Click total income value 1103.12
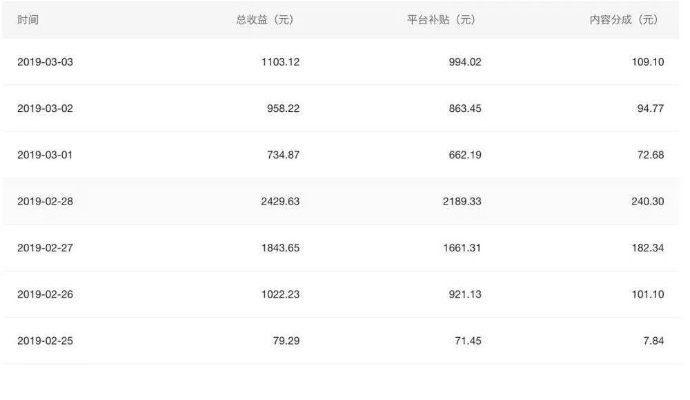Image resolution: width=690 pixels, height=400 pixels. [280, 62]
